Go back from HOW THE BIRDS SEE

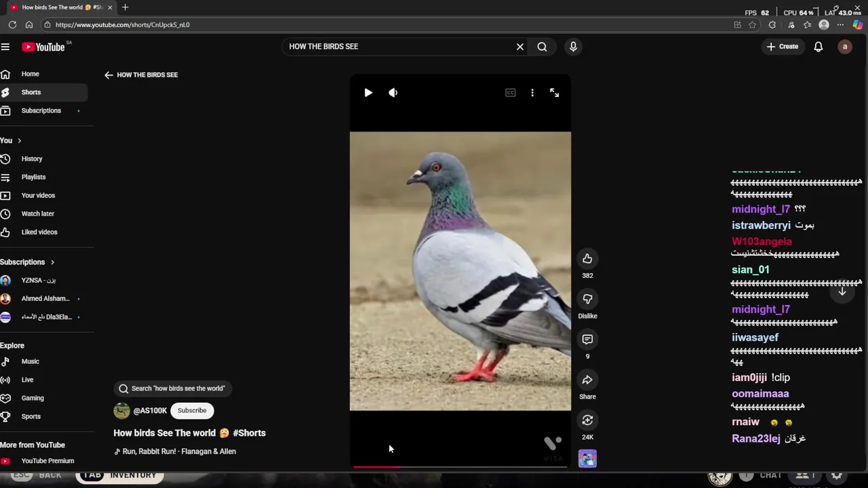pyautogui.click(x=108, y=75)
